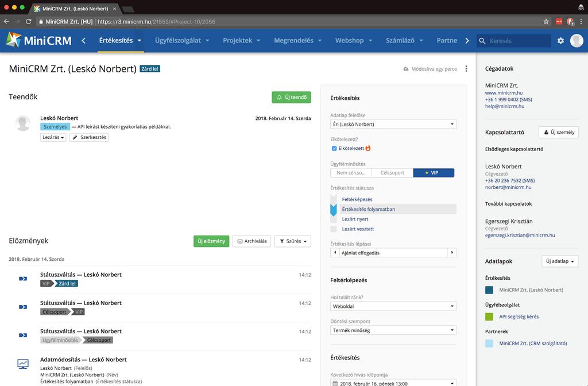
Task: Open Döntési szempont dropdown
Action: 393,330
